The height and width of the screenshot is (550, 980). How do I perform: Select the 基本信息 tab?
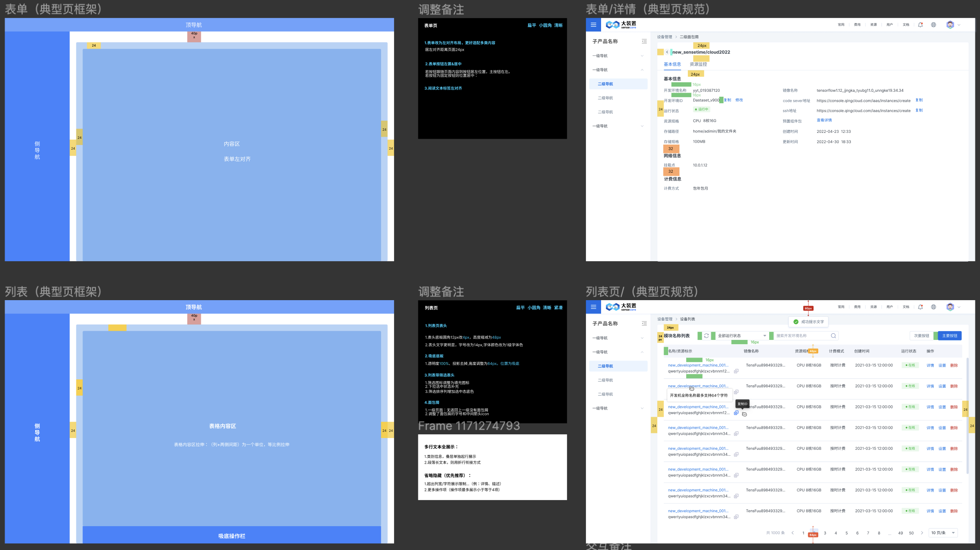(672, 65)
